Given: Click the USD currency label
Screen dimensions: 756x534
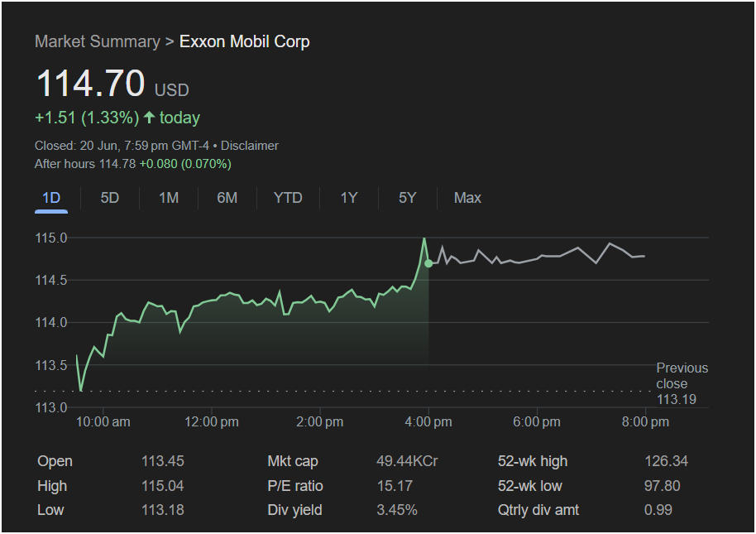Looking at the screenshot, I should [172, 90].
